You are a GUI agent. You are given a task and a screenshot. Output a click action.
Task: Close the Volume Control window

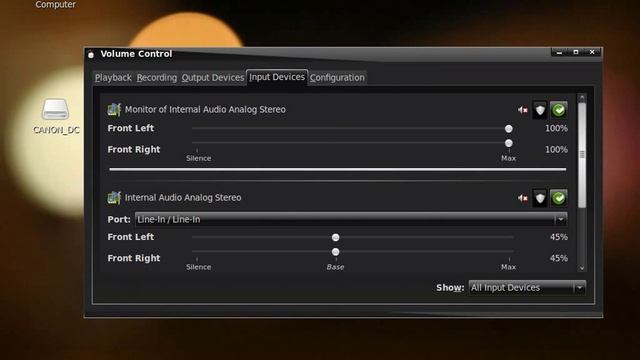tap(592, 52)
